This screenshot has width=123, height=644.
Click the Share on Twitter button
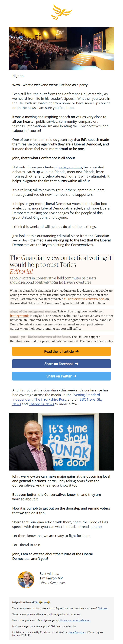click(x=61, y=376)
